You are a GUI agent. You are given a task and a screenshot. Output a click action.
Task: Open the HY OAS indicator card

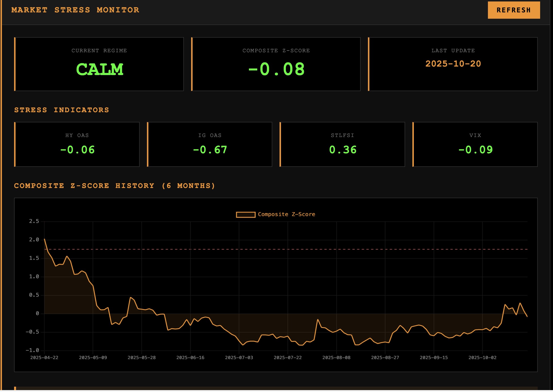(x=77, y=145)
